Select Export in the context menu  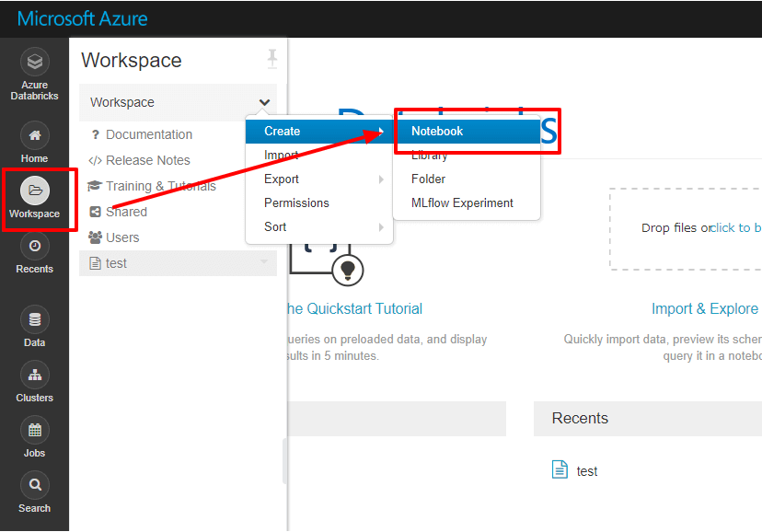pos(319,179)
